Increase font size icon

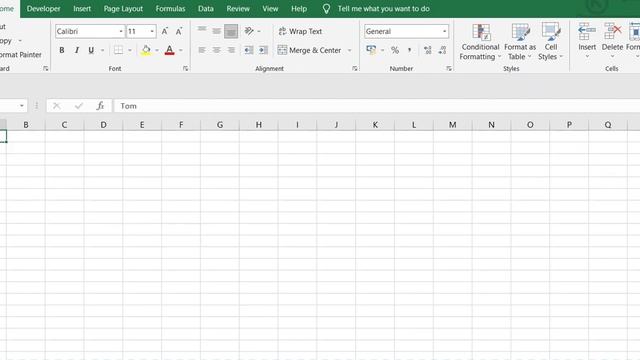164,31
